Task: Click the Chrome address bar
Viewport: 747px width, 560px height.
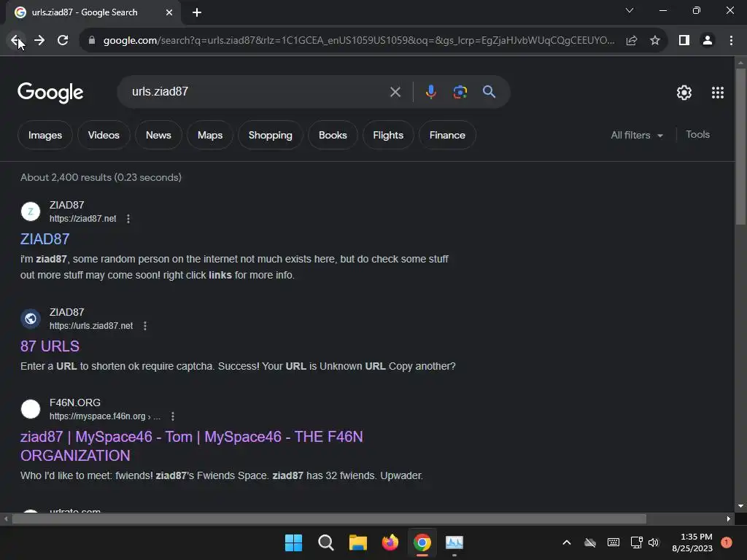Action: click(x=359, y=41)
